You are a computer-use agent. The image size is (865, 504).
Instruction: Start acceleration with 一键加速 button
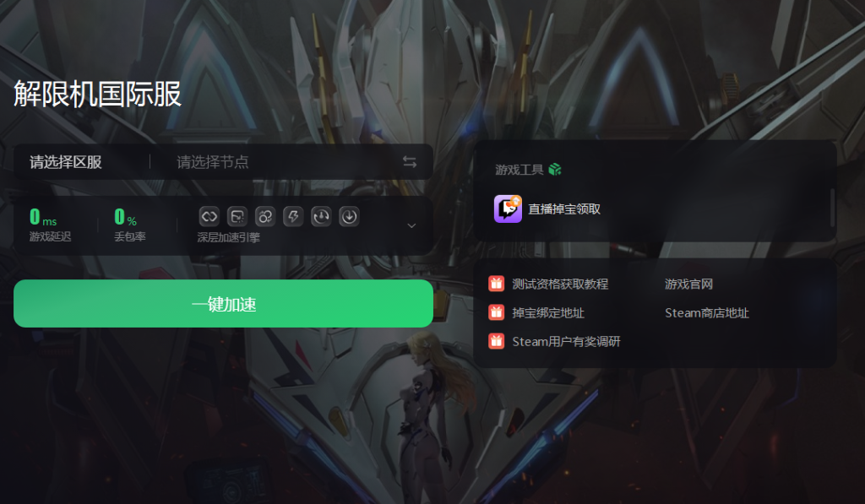click(223, 304)
